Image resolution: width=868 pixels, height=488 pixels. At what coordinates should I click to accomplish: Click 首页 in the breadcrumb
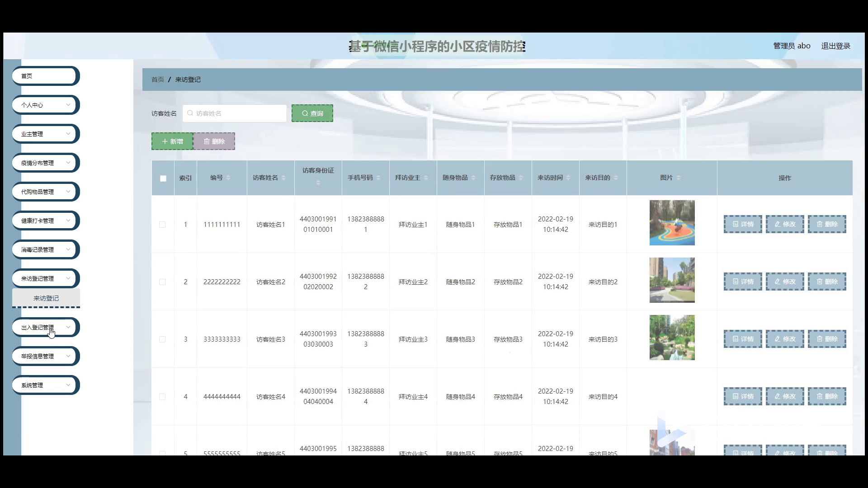[158, 80]
